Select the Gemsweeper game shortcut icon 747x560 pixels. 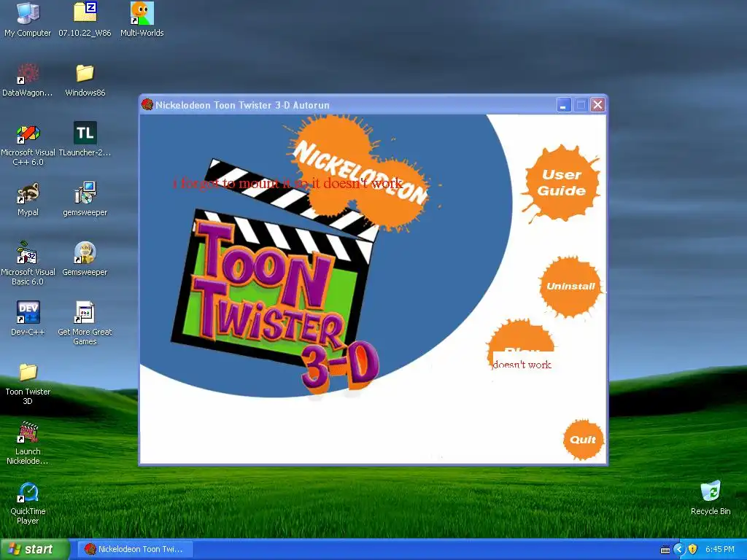pyautogui.click(x=85, y=259)
